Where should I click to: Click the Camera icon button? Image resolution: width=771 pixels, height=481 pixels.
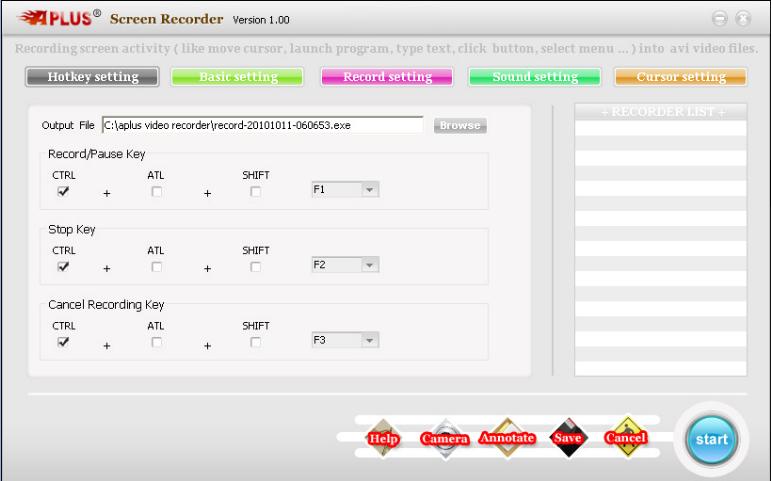coord(445,438)
